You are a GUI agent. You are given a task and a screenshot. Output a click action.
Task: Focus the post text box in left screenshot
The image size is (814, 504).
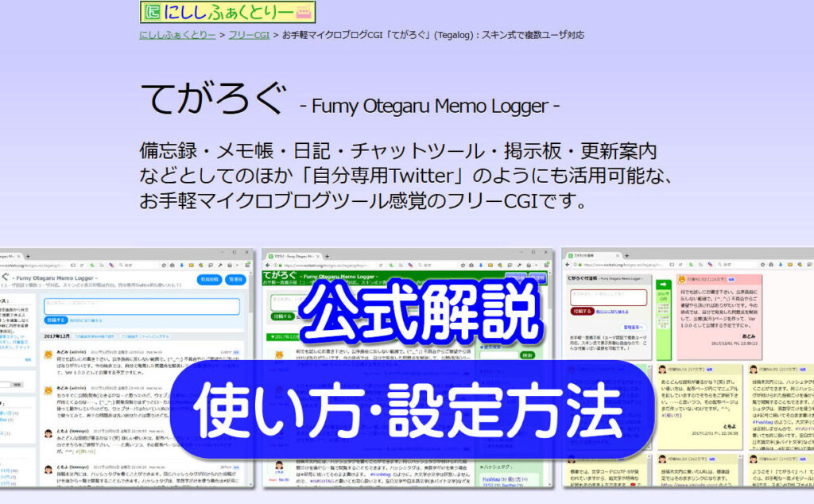[x=141, y=305]
